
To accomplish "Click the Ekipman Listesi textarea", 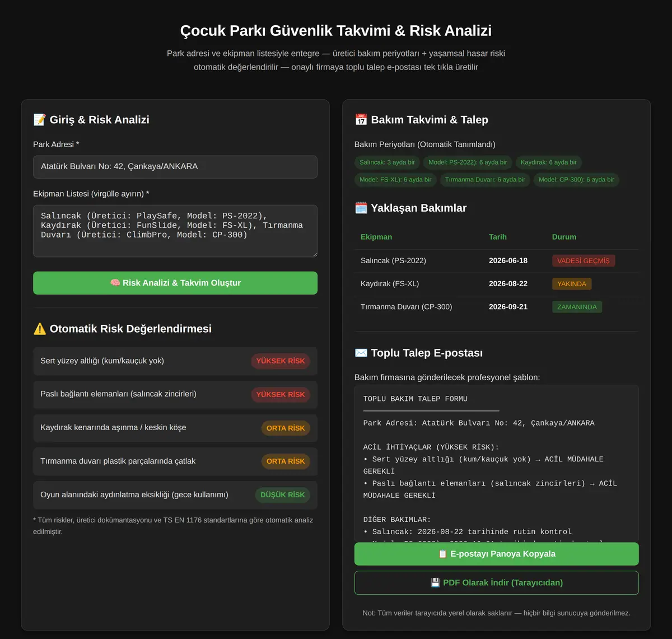I will click(x=175, y=231).
